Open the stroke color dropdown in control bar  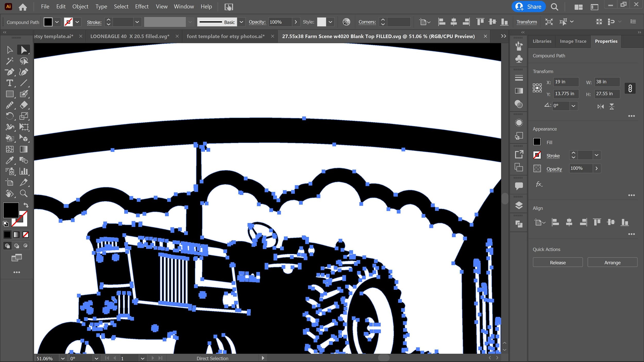tap(77, 22)
